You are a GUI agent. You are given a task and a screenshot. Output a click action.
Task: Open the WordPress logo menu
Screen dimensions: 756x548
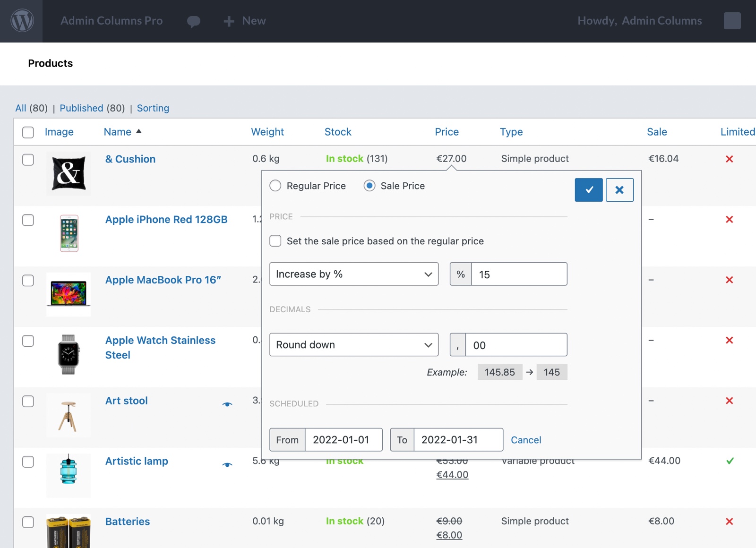pyautogui.click(x=22, y=21)
